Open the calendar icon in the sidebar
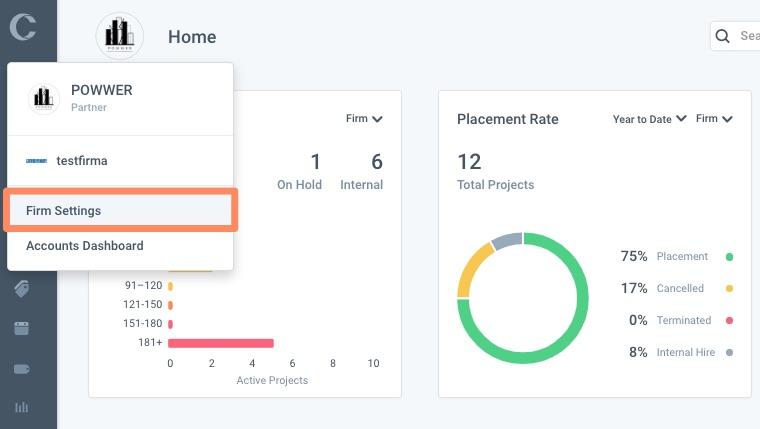The image size is (760, 429). click(x=21, y=328)
